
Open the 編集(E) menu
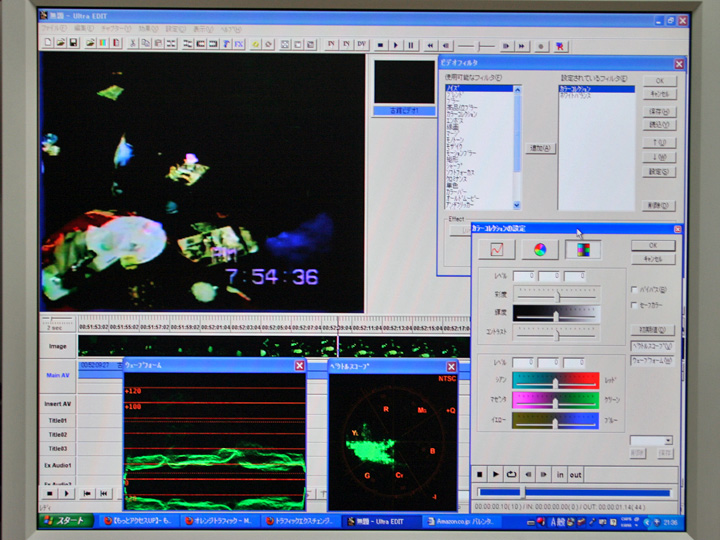(84, 28)
